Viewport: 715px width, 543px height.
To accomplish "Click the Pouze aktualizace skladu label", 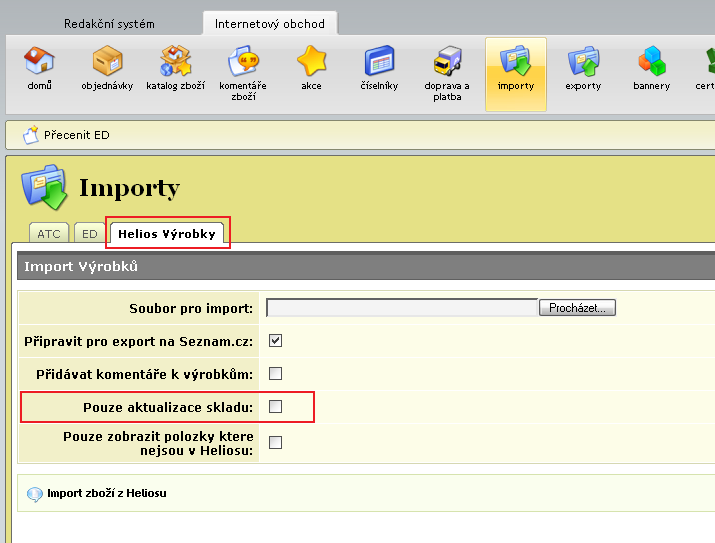I will tap(168, 407).
